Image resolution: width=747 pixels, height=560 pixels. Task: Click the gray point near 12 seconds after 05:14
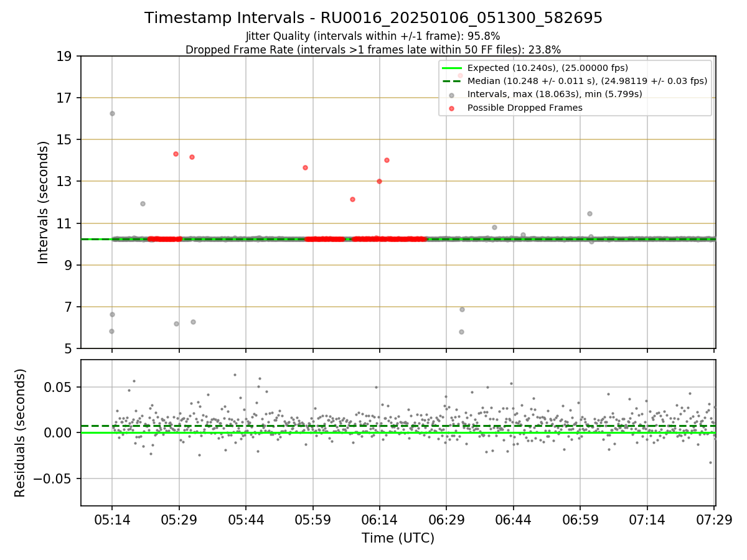click(143, 203)
